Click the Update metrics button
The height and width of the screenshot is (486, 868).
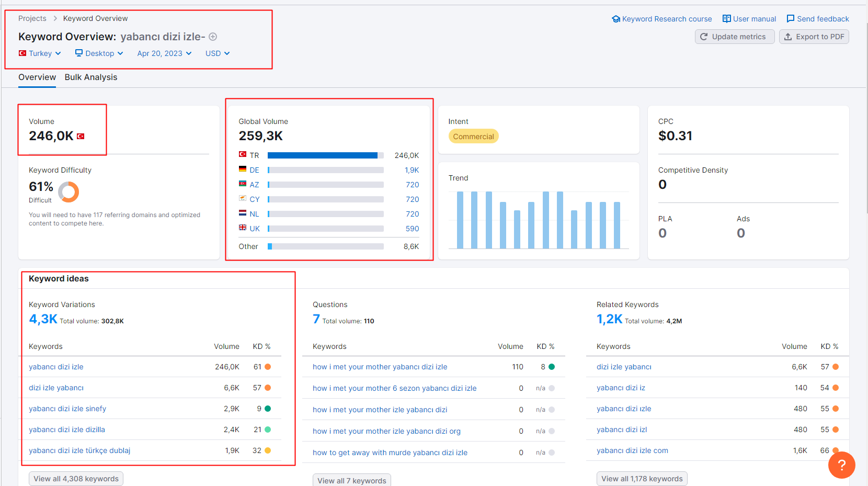(735, 37)
